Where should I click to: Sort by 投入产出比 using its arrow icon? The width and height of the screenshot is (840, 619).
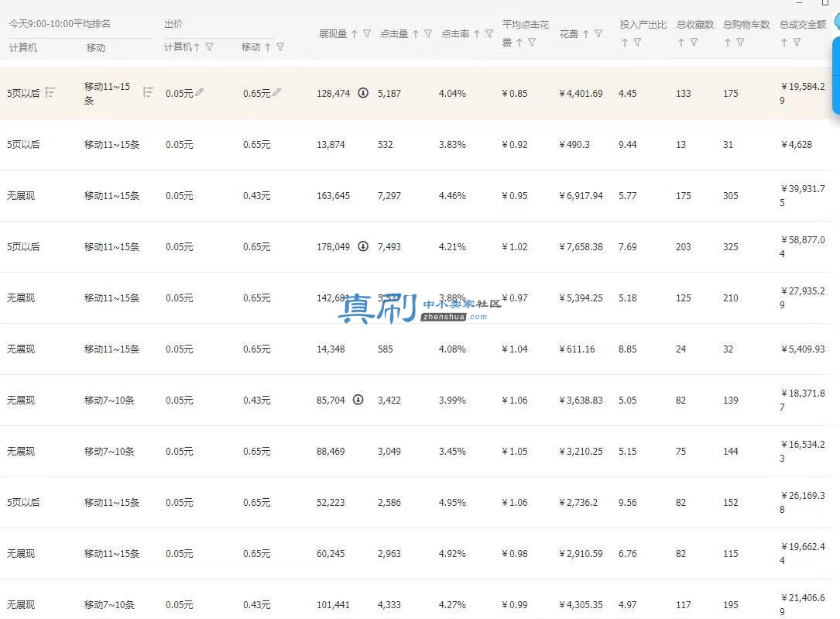pos(625,43)
